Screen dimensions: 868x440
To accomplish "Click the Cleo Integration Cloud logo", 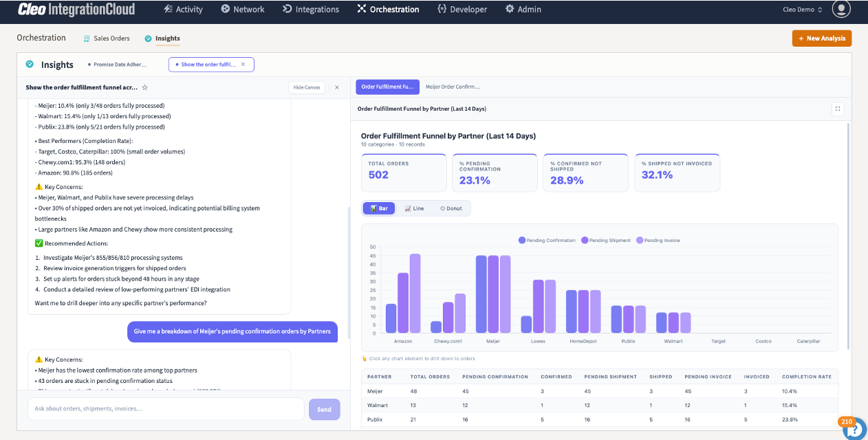I will (x=76, y=10).
